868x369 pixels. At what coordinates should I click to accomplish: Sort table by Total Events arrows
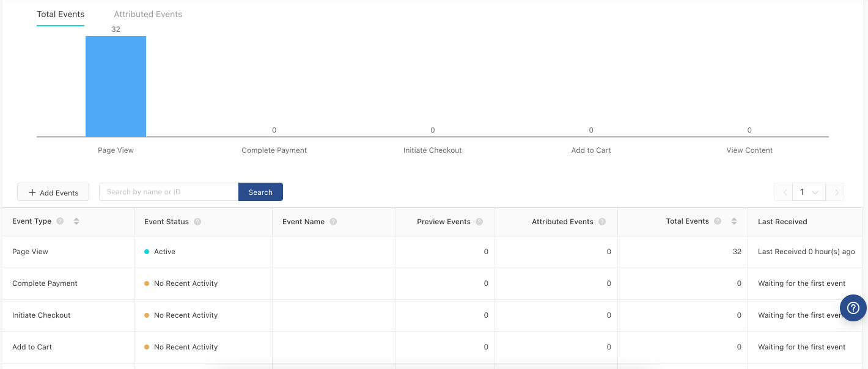[x=734, y=221]
